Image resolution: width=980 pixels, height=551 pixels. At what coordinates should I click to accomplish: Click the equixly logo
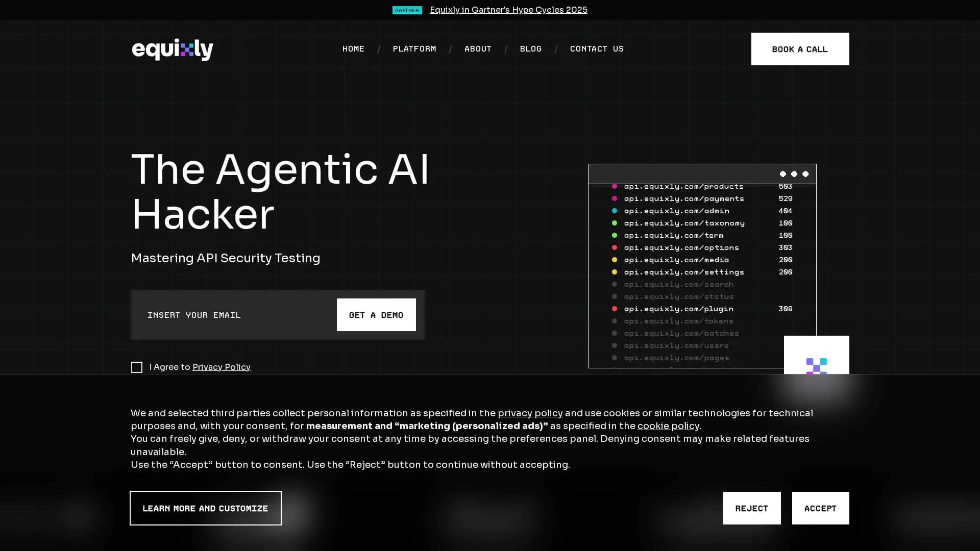tap(173, 49)
